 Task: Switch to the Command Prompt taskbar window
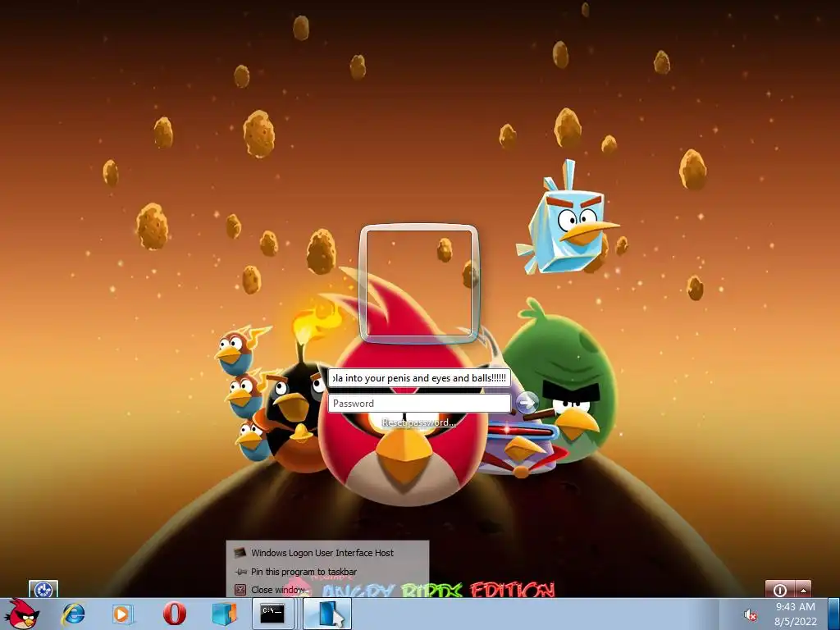pos(272,614)
